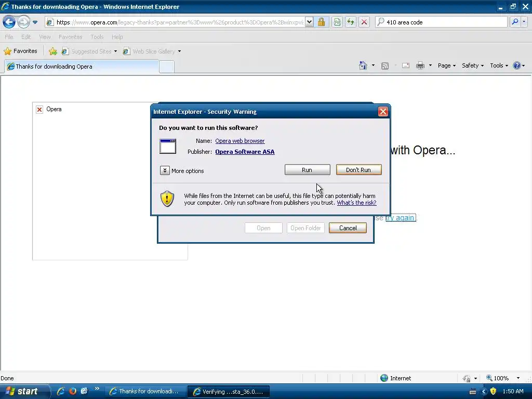
Task: Expand the Quick Launch overflow chevron
Action: pos(97,389)
